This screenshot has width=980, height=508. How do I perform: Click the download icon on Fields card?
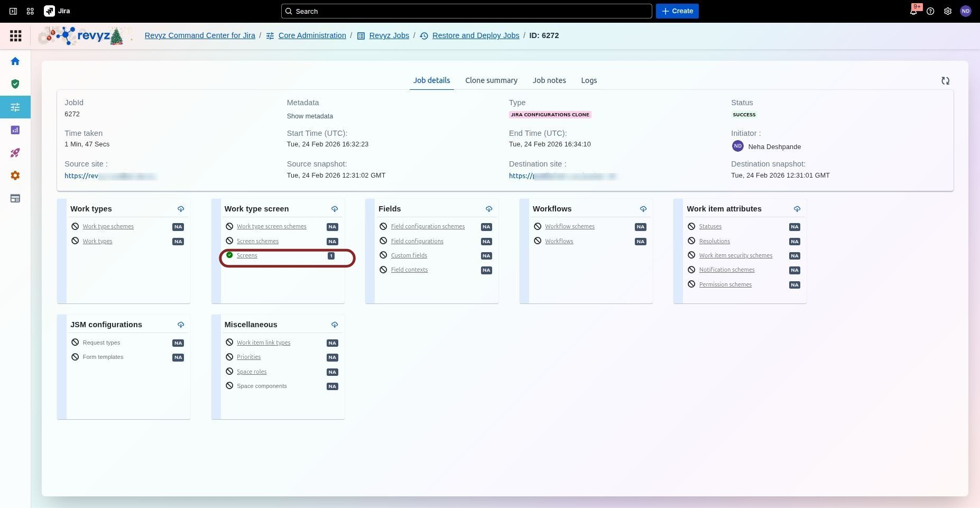coord(488,209)
